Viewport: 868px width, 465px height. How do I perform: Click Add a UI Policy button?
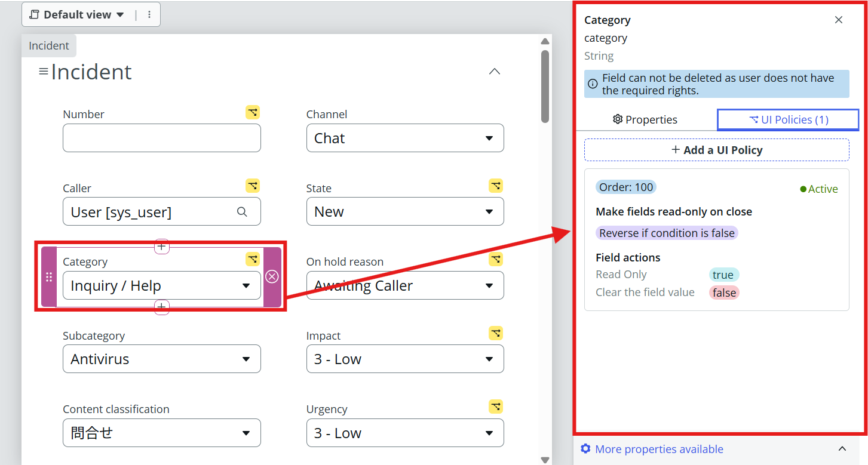tap(716, 150)
